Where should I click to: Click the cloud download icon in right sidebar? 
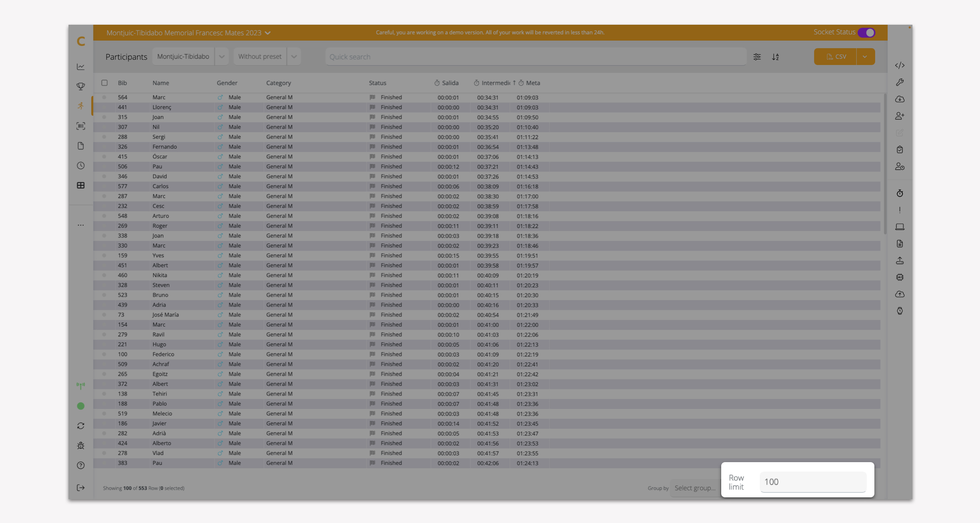point(900,99)
